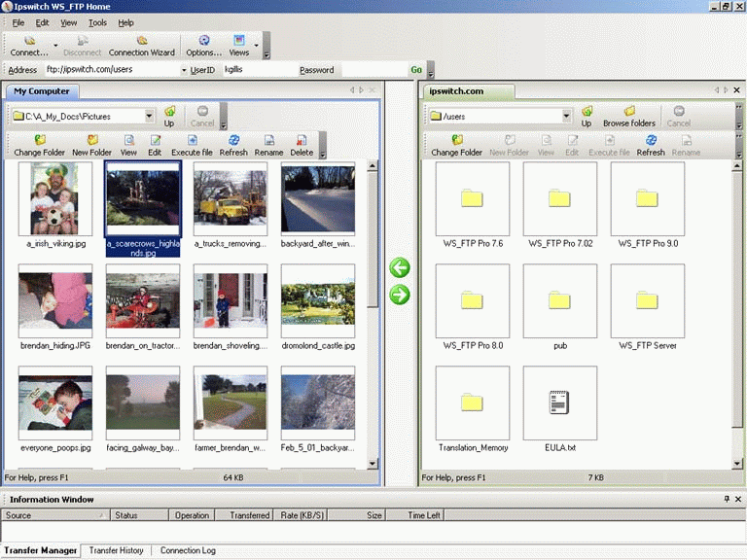The width and height of the screenshot is (747, 560).
Task: Open the Address history dropdown
Action: point(184,70)
